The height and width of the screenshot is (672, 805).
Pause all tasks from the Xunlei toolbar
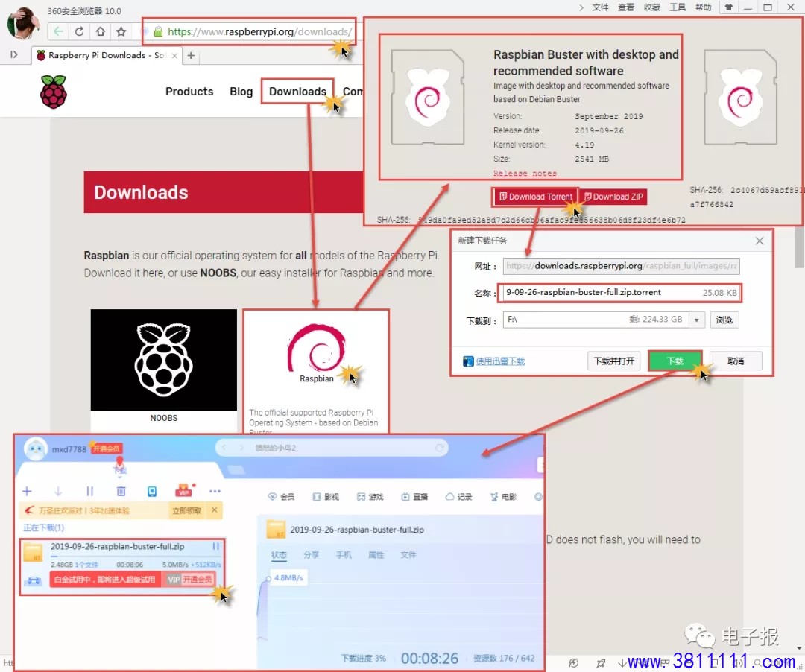tap(90, 492)
